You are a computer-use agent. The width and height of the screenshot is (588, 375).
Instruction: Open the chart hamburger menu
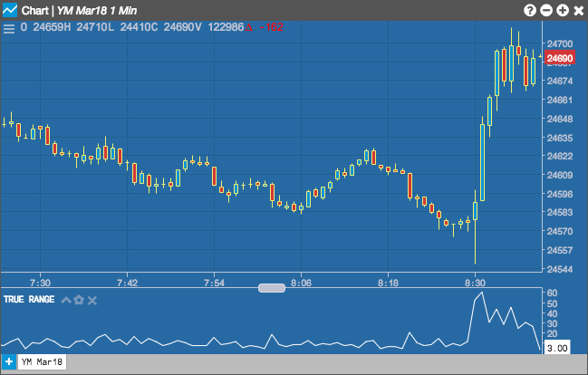point(9,28)
